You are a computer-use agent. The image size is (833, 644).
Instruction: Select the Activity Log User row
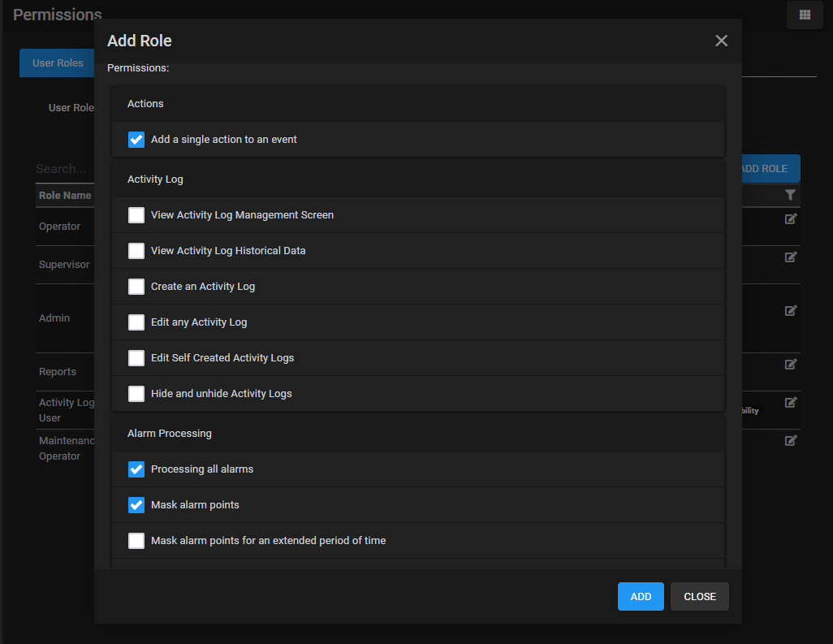pyautogui.click(x=65, y=410)
